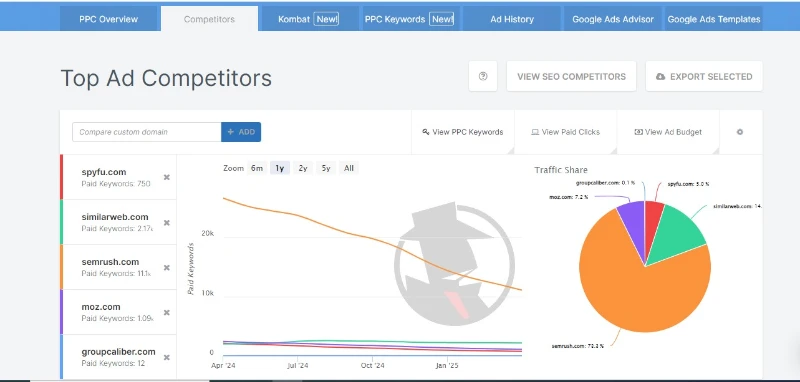Set chart zoom to All
800x382 pixels.
click(x=349, y=168)
